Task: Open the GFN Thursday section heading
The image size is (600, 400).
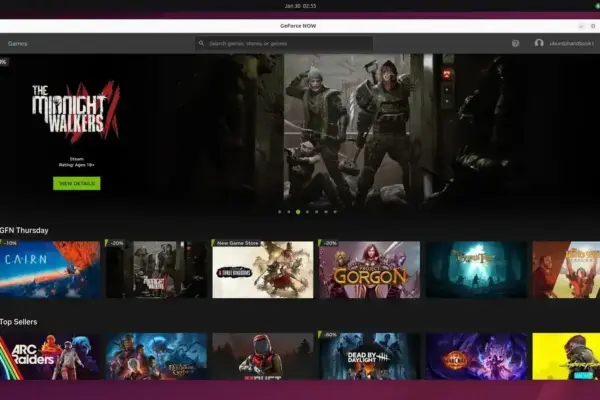Action: pyautogui.click(x=24, y=230)
